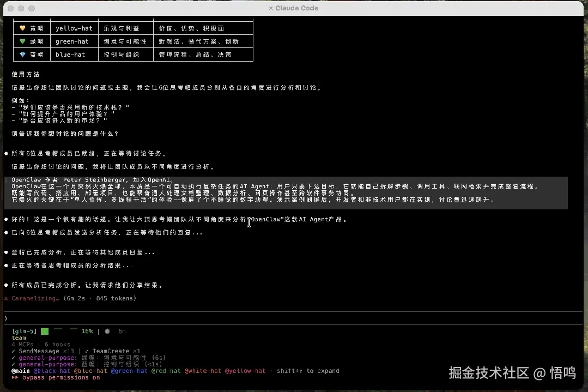Click the checkmark before SendMessage
The width and height of the screenshot is (588, 392).
tap(14, 351)
